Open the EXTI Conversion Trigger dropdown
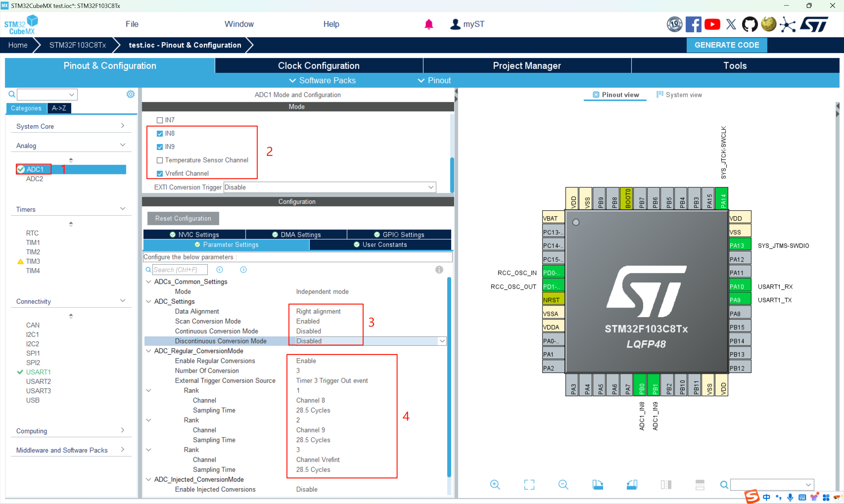This screenshot has height=504, width=844. coord(431,187)
